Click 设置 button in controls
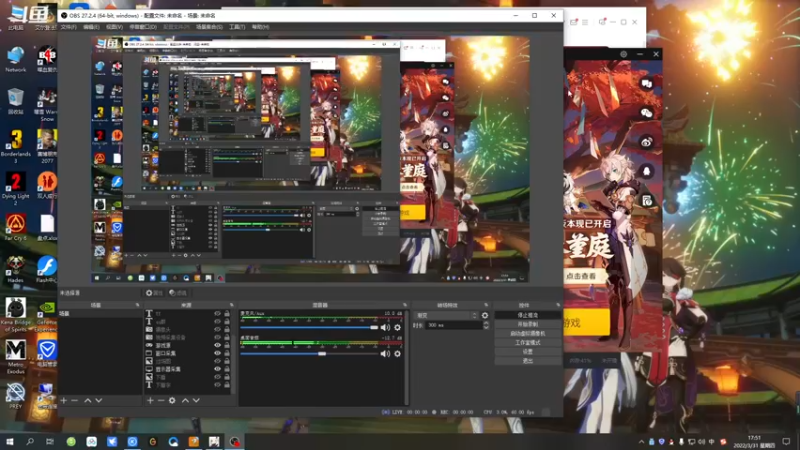This screenshot has height=450, width=800. click(528, 352)
